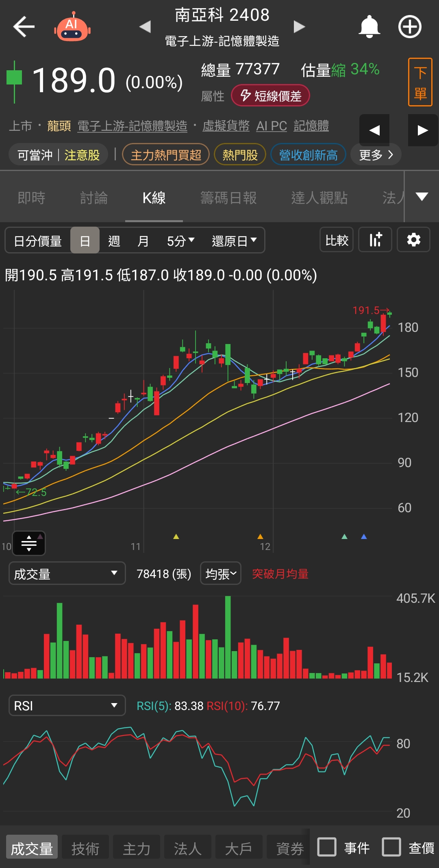Tap the 營收創新高 tag
439x868 pixels.
click(x=308, y=155)
